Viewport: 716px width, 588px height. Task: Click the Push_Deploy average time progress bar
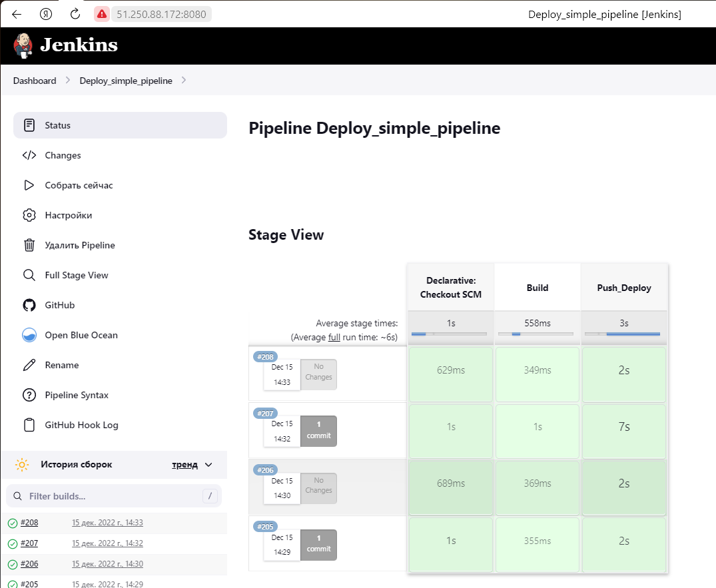coord(622,334)
